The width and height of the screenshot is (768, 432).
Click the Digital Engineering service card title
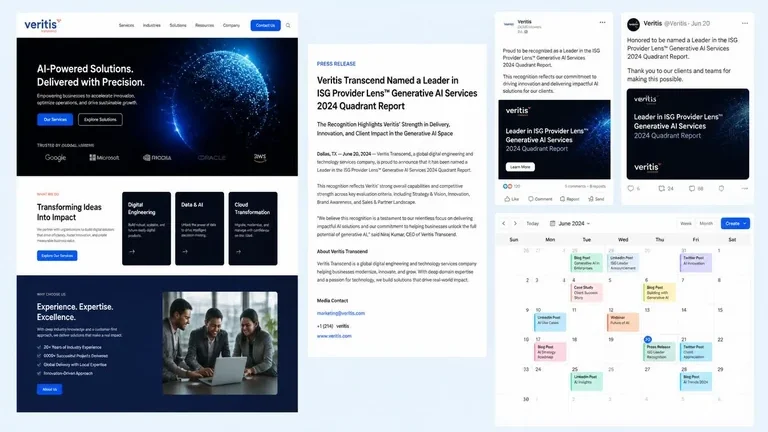coord(142,208)
